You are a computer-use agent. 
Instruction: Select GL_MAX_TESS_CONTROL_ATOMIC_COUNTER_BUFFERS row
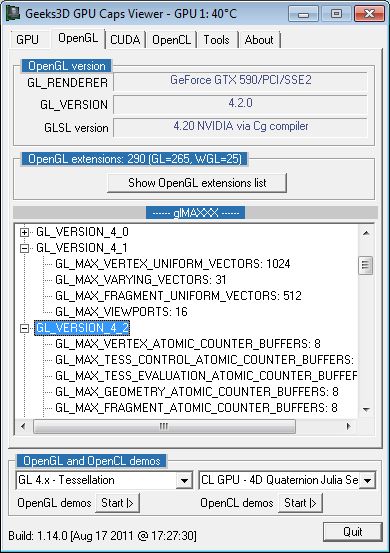(x=204, y=360)
